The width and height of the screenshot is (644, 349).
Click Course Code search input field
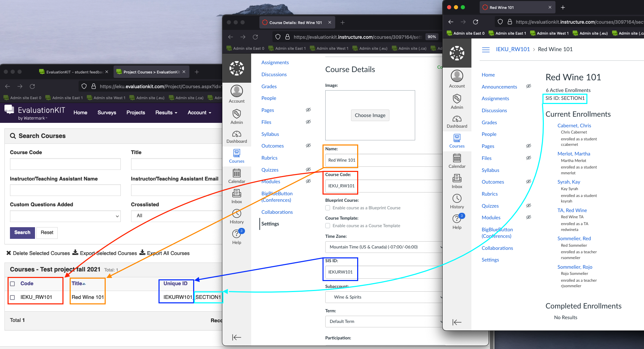pyautogui.click(x=65, y=164)
